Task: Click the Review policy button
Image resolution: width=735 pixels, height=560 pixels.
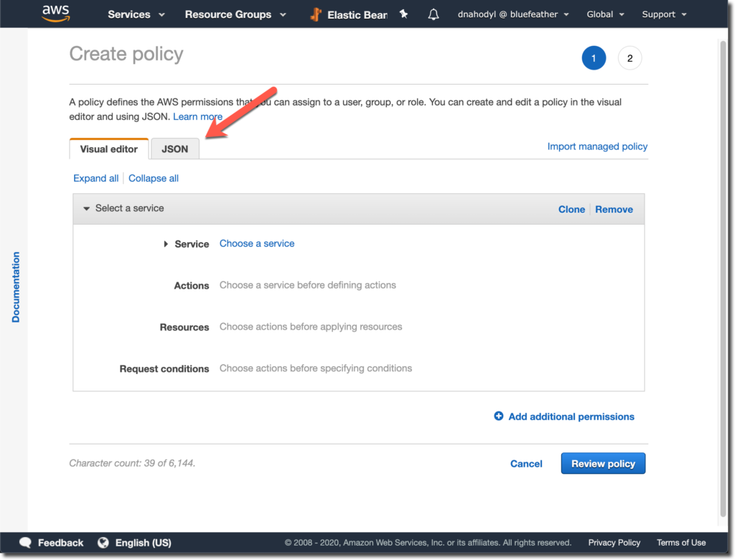Action: click(603, 464)
